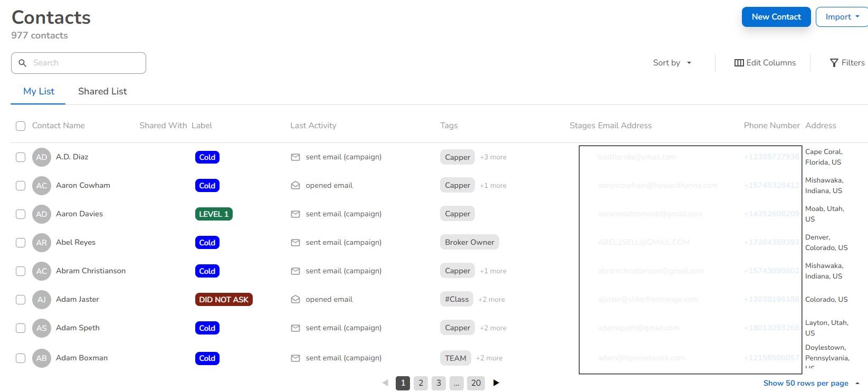This screenshot has width=868, height=392.
Task: Click opened-envelope icon in Aaron Cowham row
Action: 295,185
